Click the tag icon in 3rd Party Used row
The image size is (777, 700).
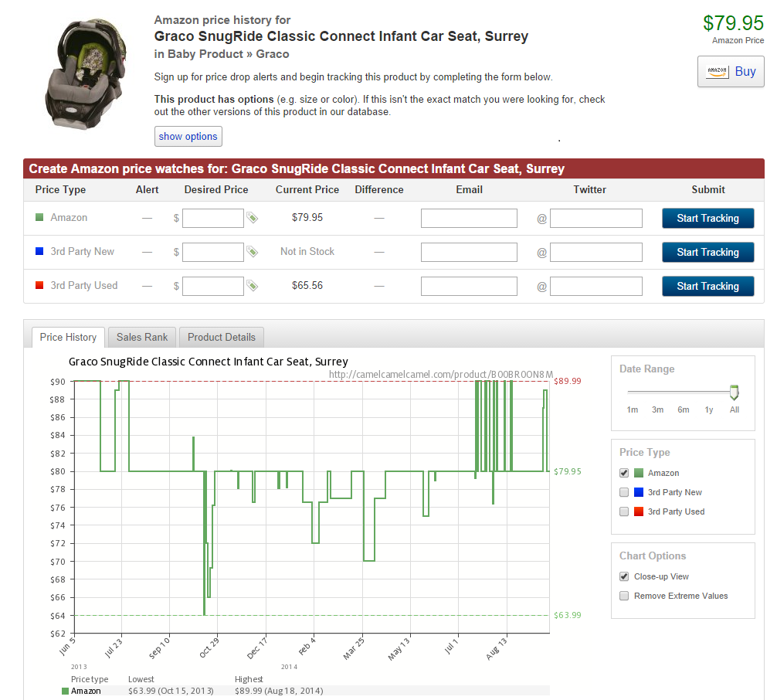click(x=253, y=286)
